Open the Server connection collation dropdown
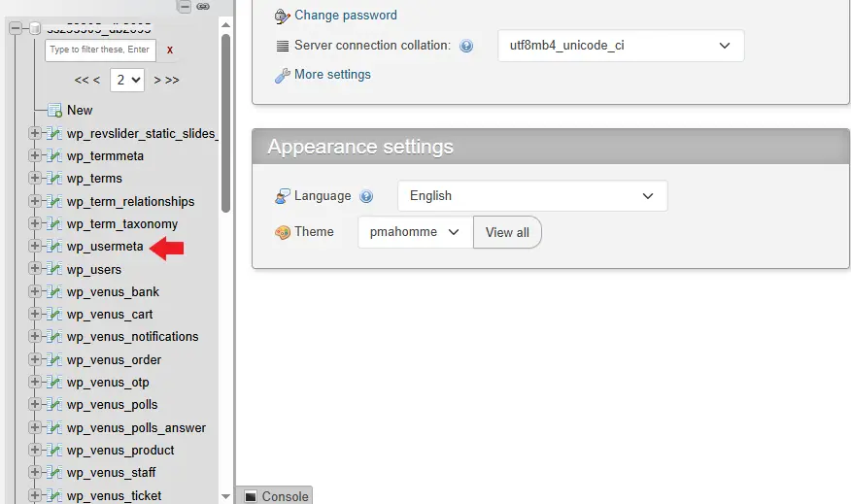Viewport: 851px width, 504px height. coord(621,46)
